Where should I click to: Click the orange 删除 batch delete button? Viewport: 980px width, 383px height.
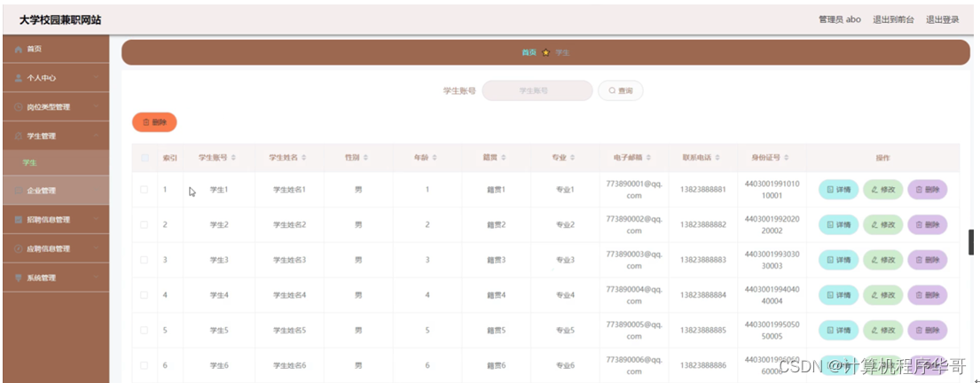154,122
